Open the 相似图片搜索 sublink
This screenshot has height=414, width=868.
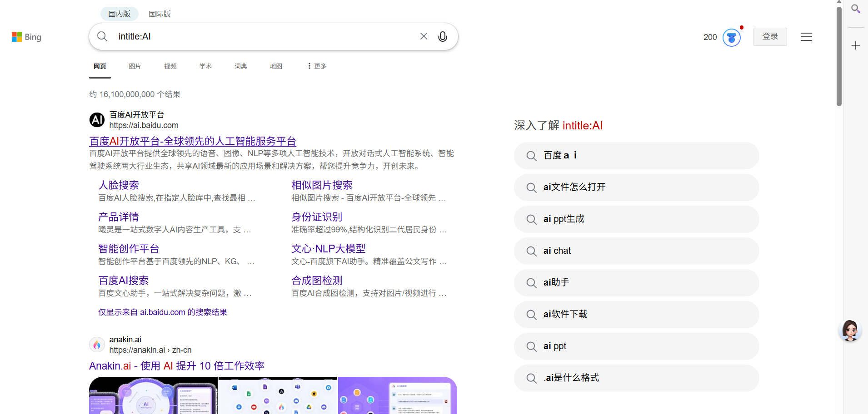click(x=322, y=185)
